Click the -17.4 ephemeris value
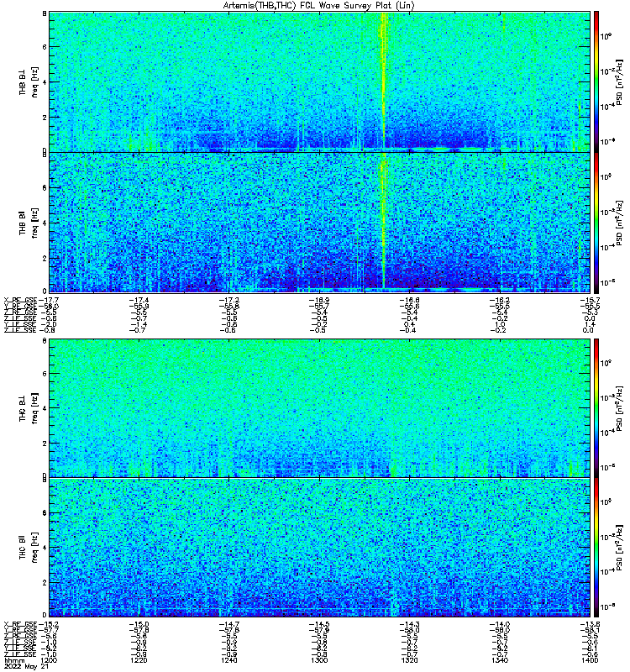This screenshot has width=630, height=672. pyautogui.click(x=139, y=300)
